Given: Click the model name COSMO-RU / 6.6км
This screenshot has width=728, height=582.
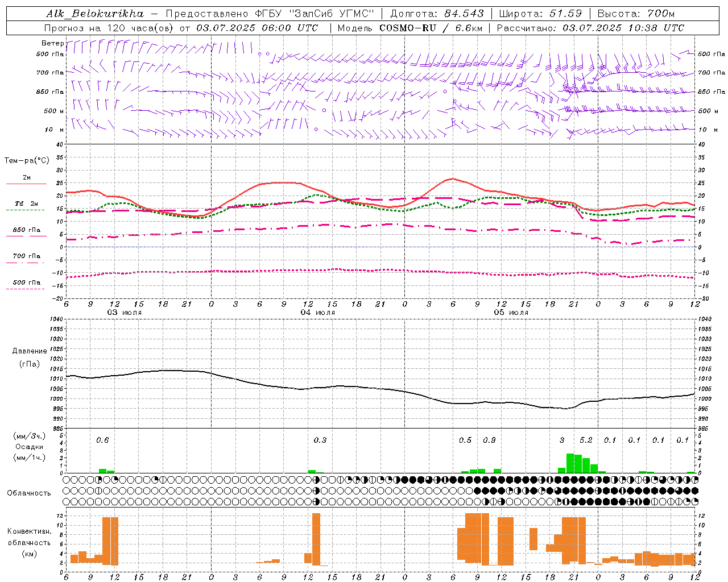Looking at the screenshot, I should [x=431, y=28].
